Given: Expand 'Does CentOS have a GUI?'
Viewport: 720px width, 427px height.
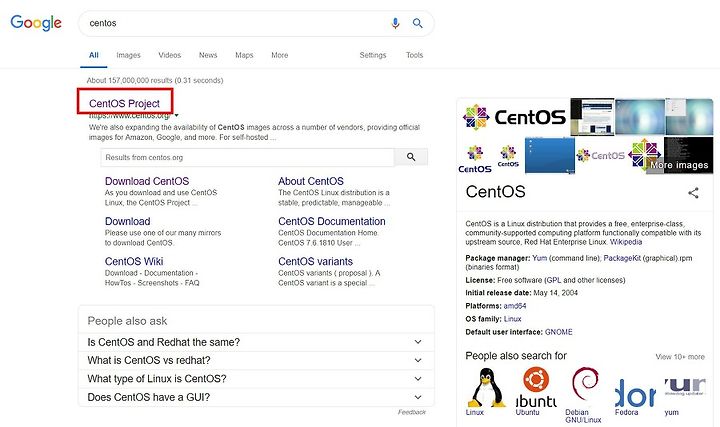Looking at the screenshot, I should click(x=256, y=397).
